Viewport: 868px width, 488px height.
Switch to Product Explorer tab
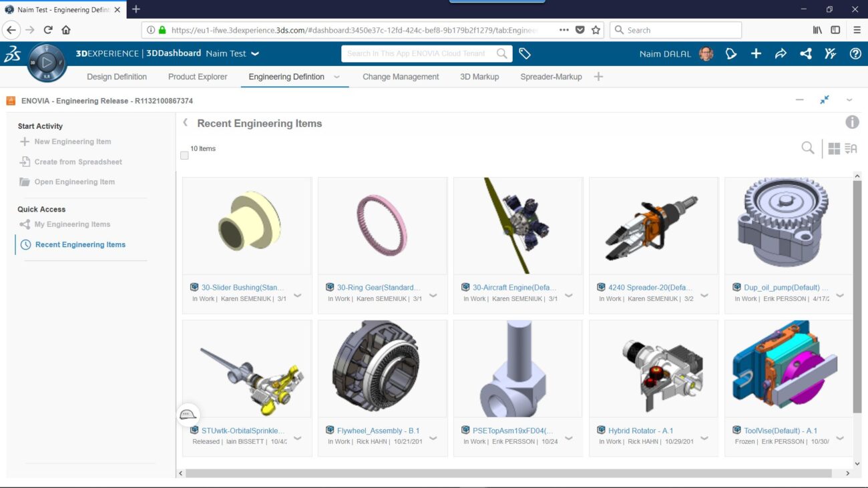click(x=198, y=77)
